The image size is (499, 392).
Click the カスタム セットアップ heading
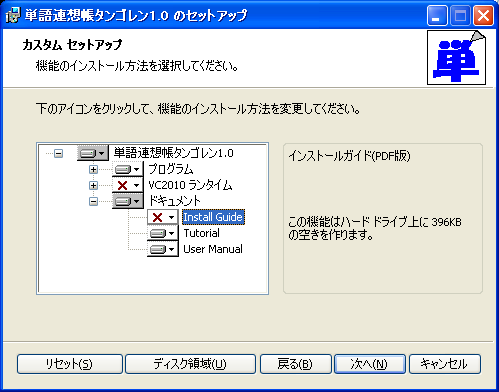tap(72, 45)
